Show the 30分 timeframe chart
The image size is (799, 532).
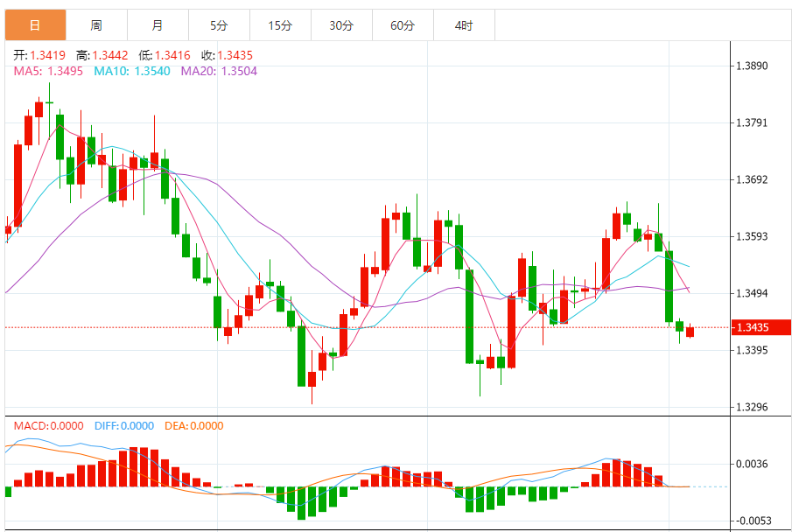click(341, 25)
